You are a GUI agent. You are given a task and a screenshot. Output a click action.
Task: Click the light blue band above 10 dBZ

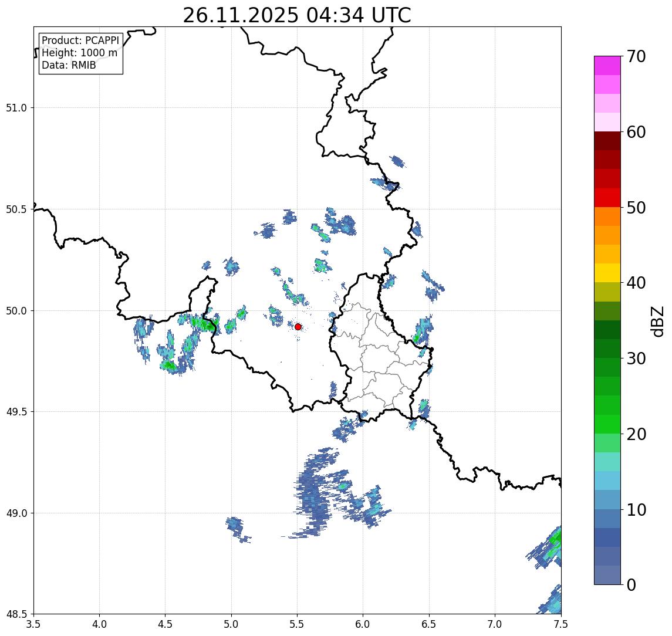(607, 499)
